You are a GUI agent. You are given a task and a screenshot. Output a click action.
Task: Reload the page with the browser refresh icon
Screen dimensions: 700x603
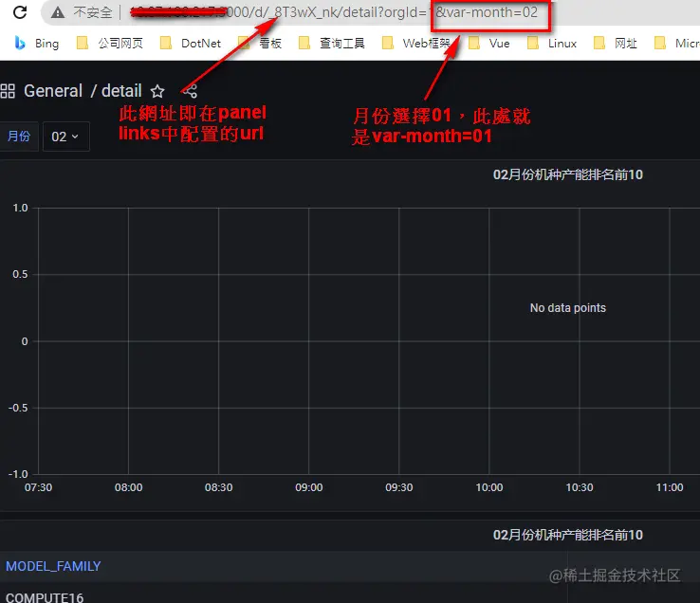(x=20, y=12)
